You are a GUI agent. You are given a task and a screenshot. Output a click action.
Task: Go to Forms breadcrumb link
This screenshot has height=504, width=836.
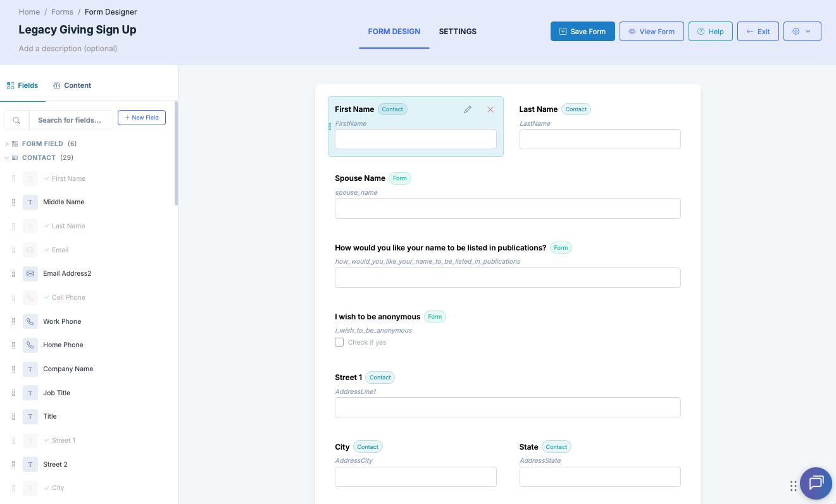tap(62, 12)
